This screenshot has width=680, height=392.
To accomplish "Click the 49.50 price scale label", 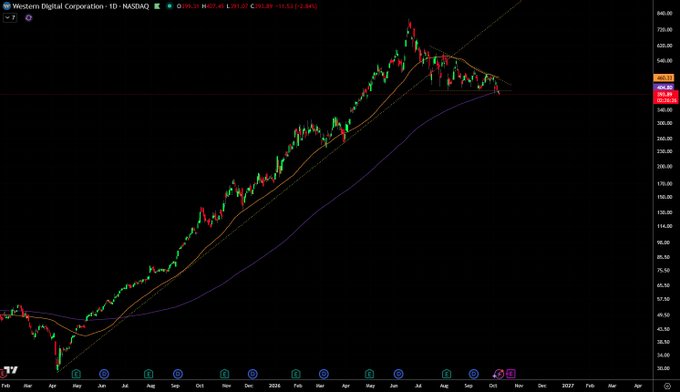I will coord(664,315).
